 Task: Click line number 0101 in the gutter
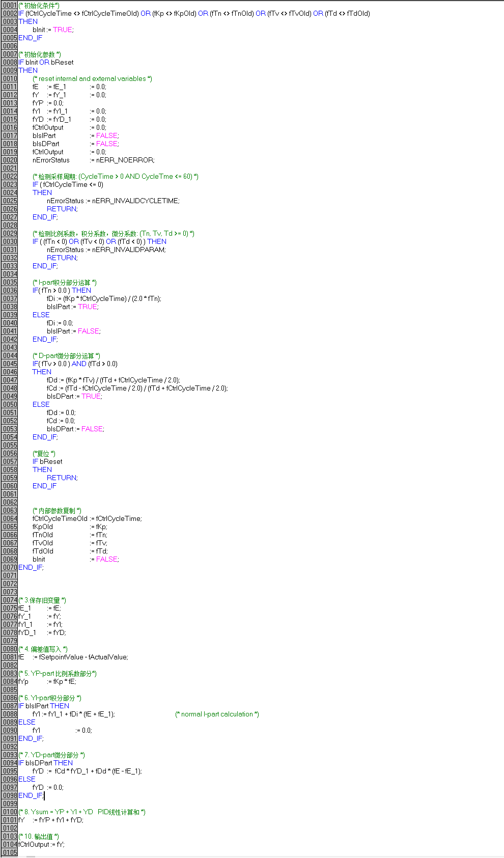click(x=10, y=820)
